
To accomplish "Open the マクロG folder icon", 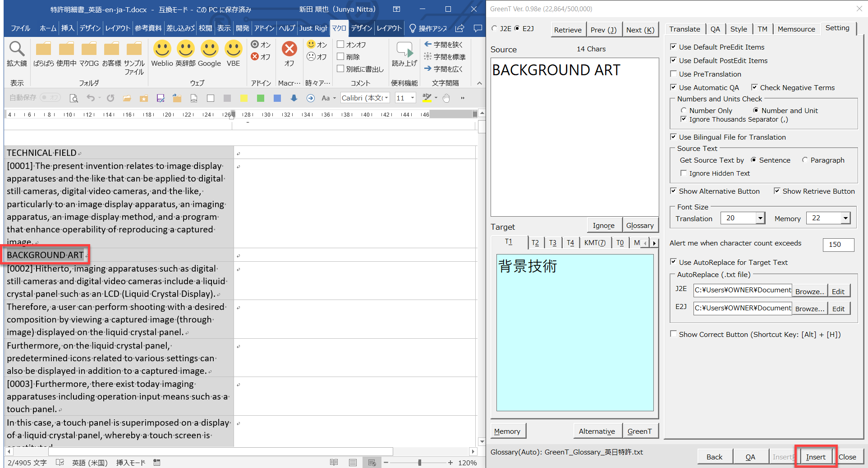I will click(89, 49).
